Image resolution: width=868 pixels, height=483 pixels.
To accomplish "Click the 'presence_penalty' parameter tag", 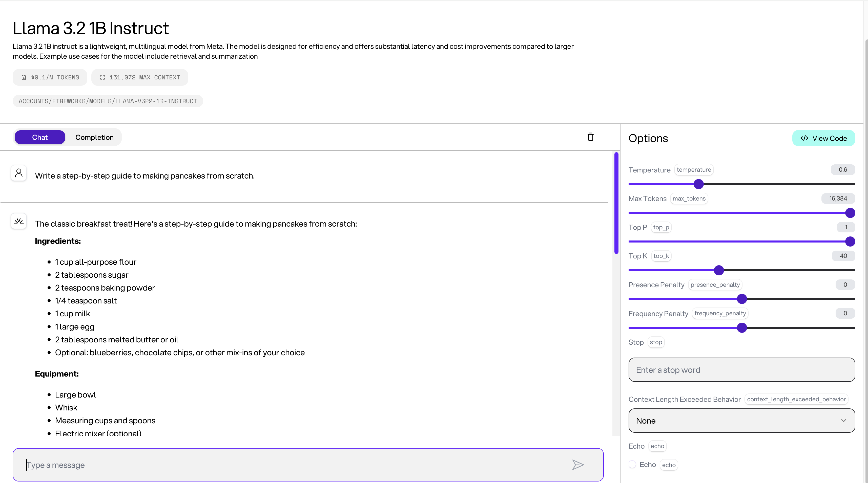I will coord(715,284).
